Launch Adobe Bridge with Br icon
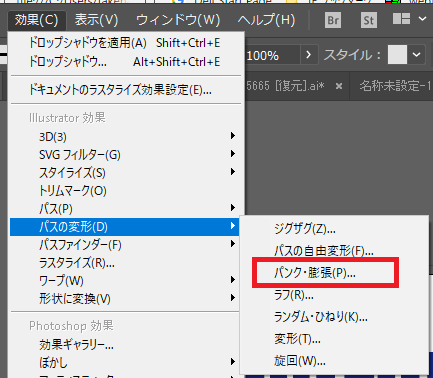The height and width of the screenshot is (378, 433). click(x=333, y=21)
